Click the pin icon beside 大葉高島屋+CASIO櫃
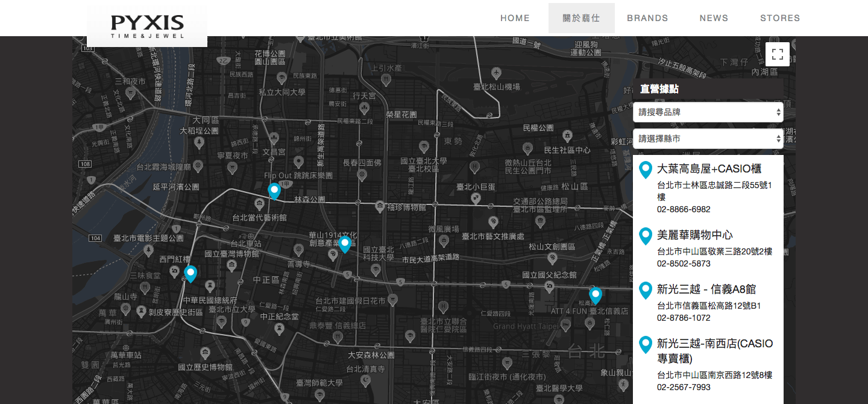The image size is (868, 404). (646, 169)
